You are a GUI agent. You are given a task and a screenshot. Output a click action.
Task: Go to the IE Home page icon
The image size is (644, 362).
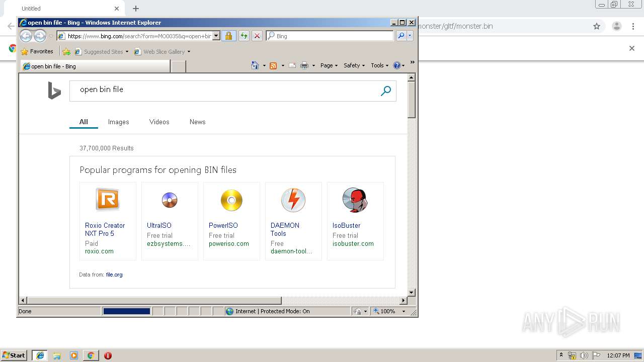click(x=255, y=65)
